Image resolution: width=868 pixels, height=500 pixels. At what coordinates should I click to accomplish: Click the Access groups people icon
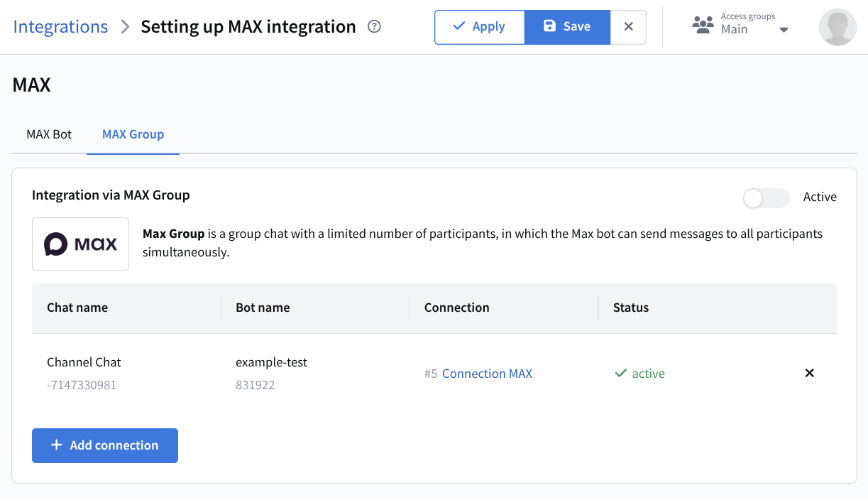click(x=703, y=26)
